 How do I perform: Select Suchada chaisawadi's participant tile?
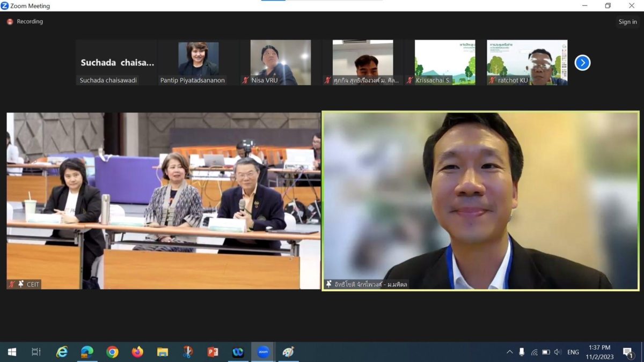116,62
